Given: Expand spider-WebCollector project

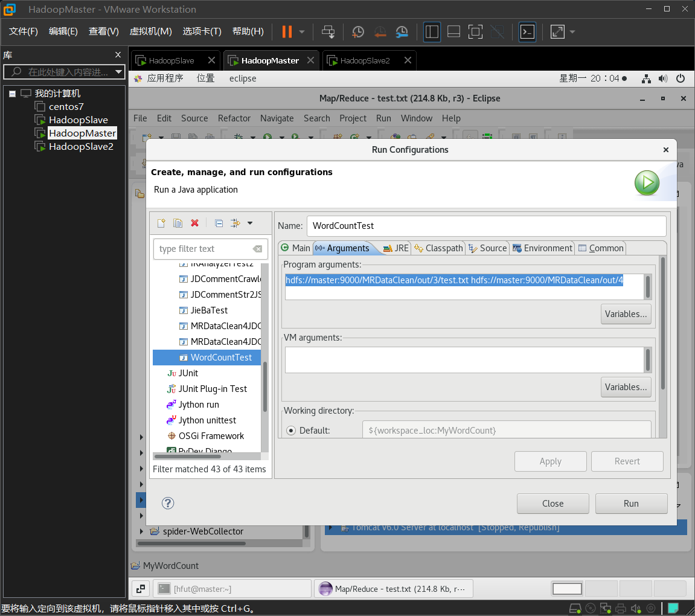Looking at the screenshot, I should coord(141,531).
